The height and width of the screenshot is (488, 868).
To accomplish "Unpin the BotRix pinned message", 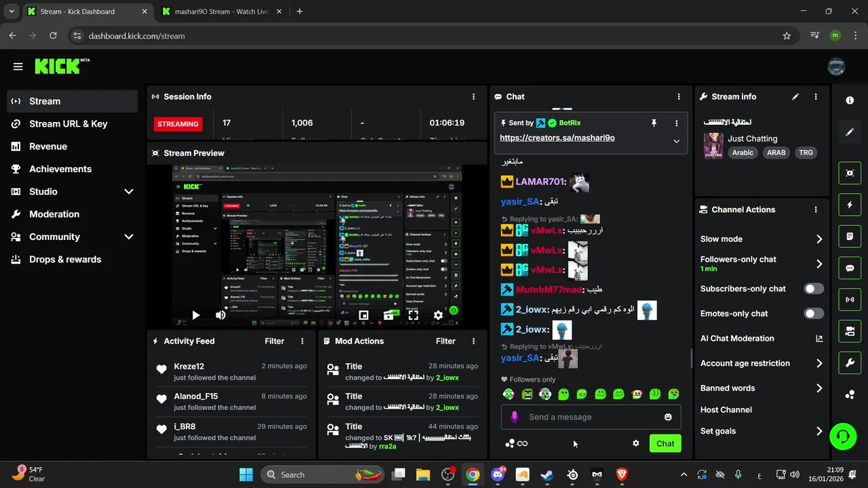I will click(x=654, y=123).
